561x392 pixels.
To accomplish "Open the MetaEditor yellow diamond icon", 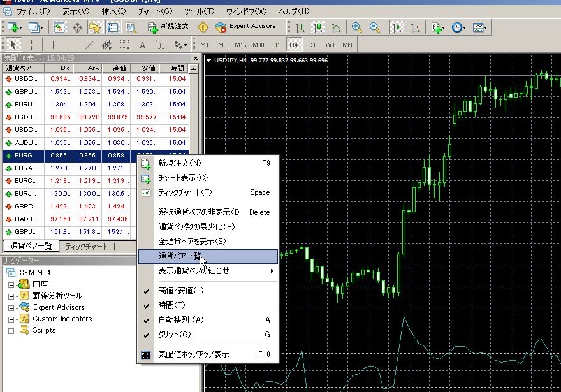I will (x=203, y=27).
